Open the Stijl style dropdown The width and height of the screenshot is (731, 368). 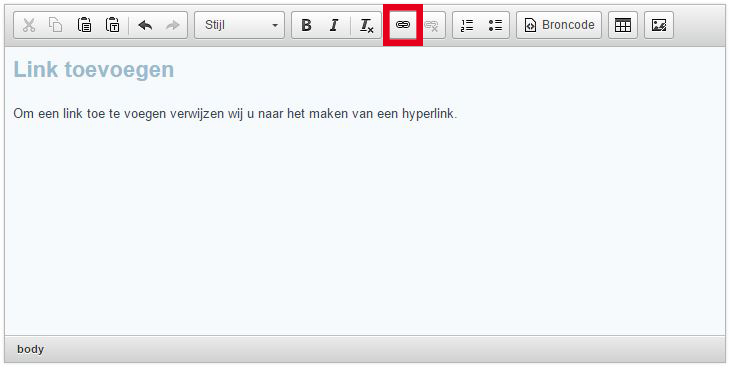[x=240, y=25]
